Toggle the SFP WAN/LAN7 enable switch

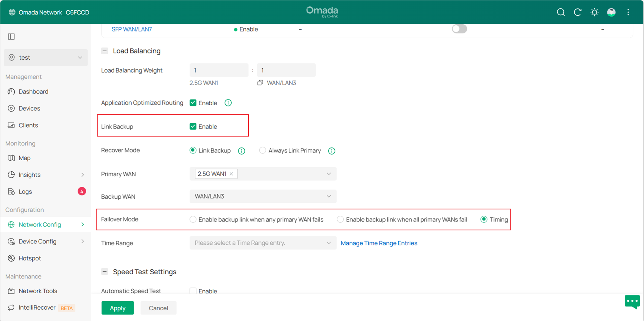(x=459, y=29)
